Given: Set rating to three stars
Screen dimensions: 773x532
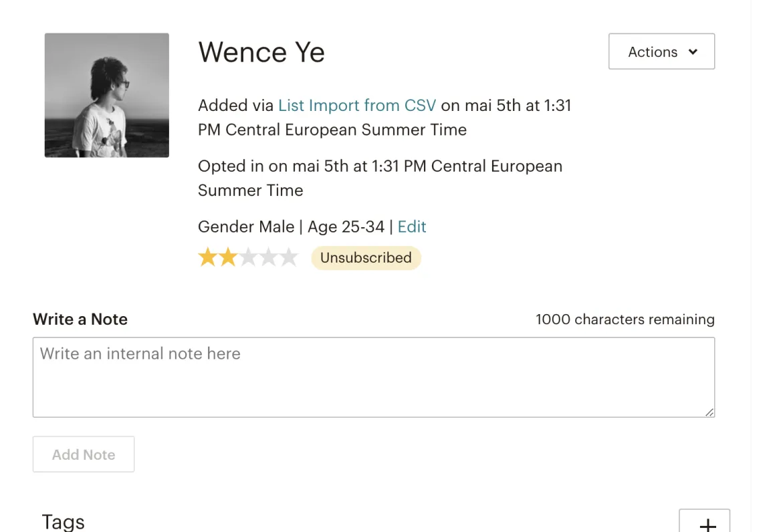Looking at the screenshot, I should (248, 257).
